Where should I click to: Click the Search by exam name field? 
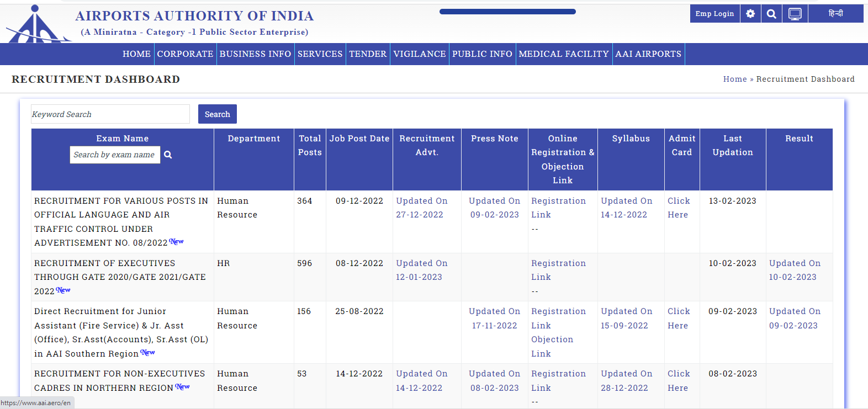point(115,155)
